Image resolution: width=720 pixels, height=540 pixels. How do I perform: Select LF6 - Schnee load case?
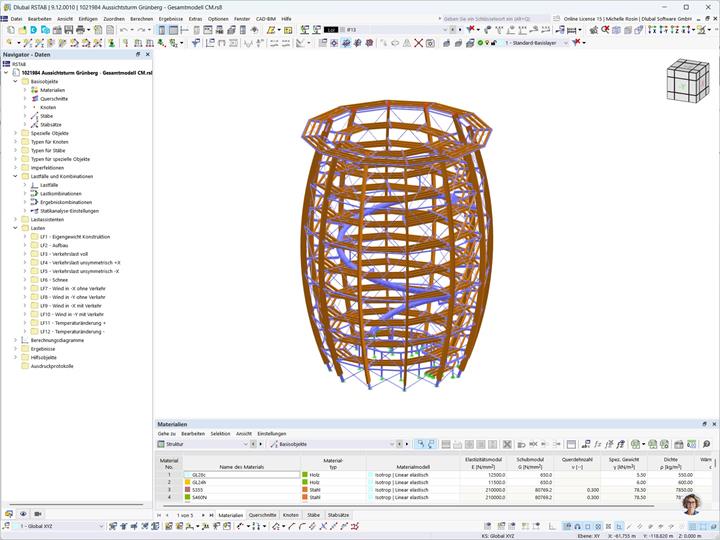tap(54, 280)
